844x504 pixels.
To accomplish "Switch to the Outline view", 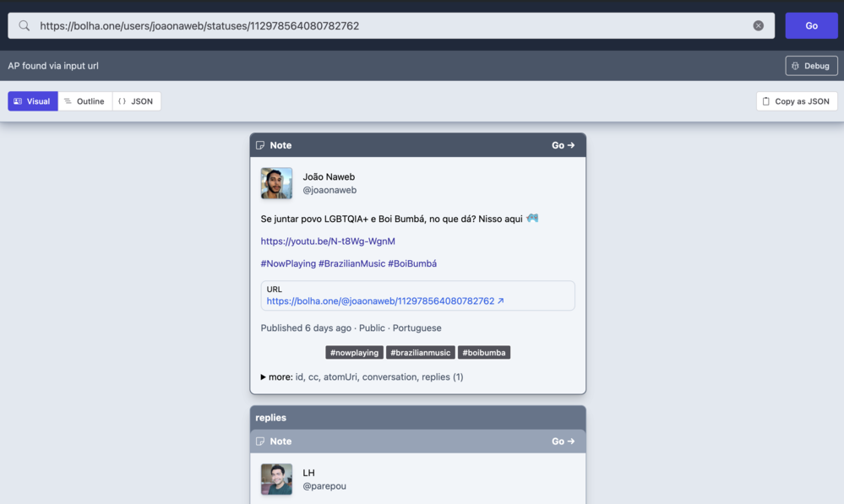I will pyautogui.click(x=84, y=101).
